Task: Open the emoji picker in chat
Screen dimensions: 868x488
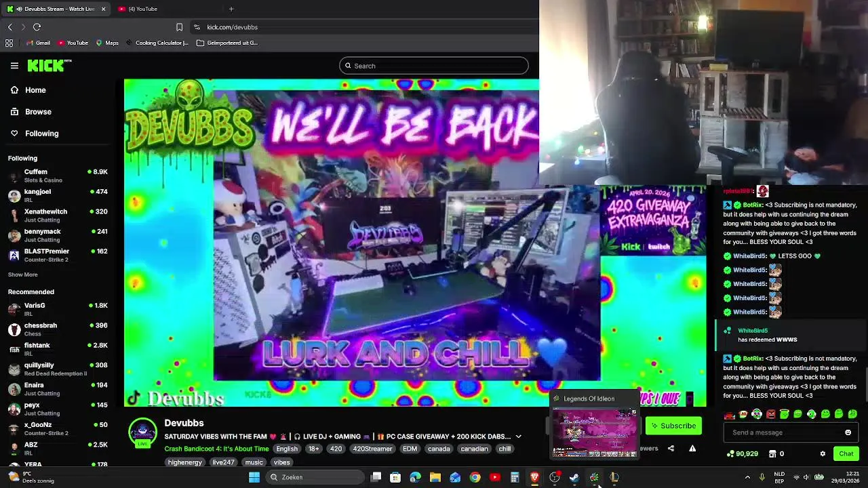Action: 848,432
